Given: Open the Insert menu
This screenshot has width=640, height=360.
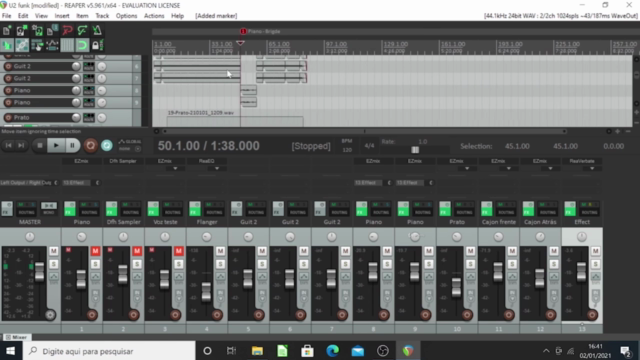Looking at the screenshot, I should 62,16.
